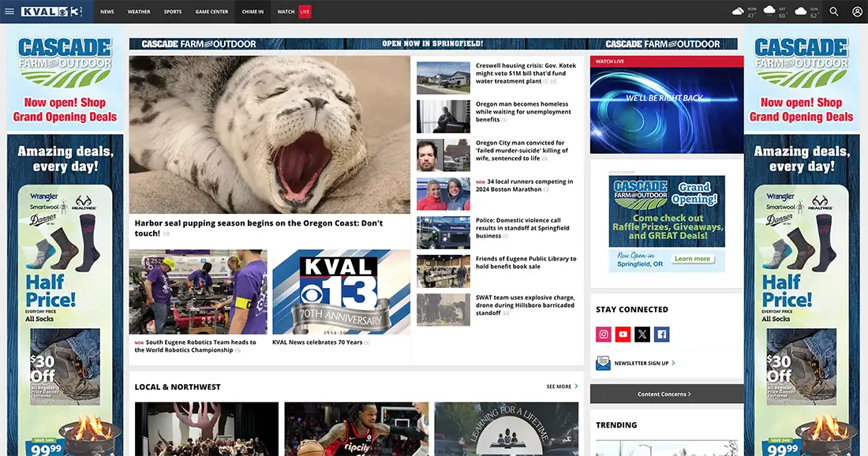Click the Cascade Farm top banner ad
The image size is (868, 456).
433,43
